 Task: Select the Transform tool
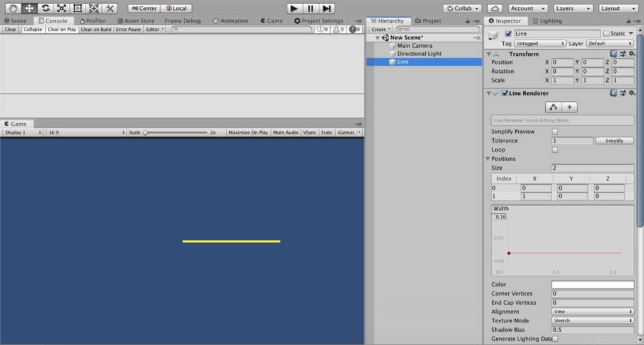[94, 8]
